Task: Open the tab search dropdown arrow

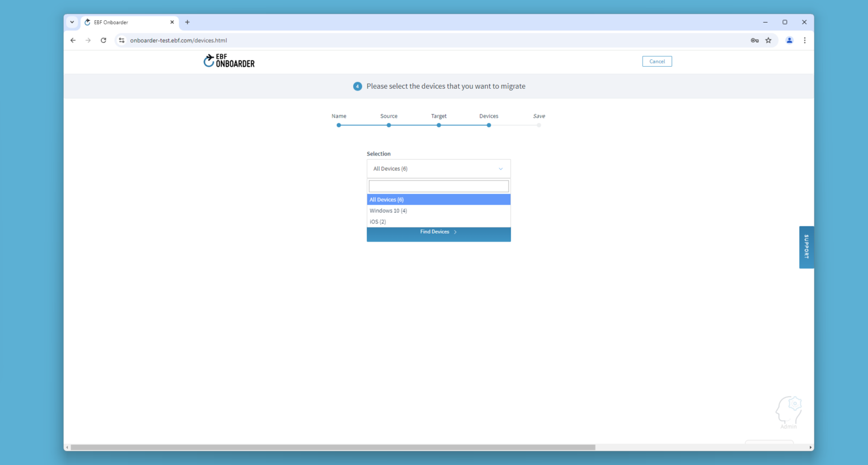Action: (x=72, y=22)
